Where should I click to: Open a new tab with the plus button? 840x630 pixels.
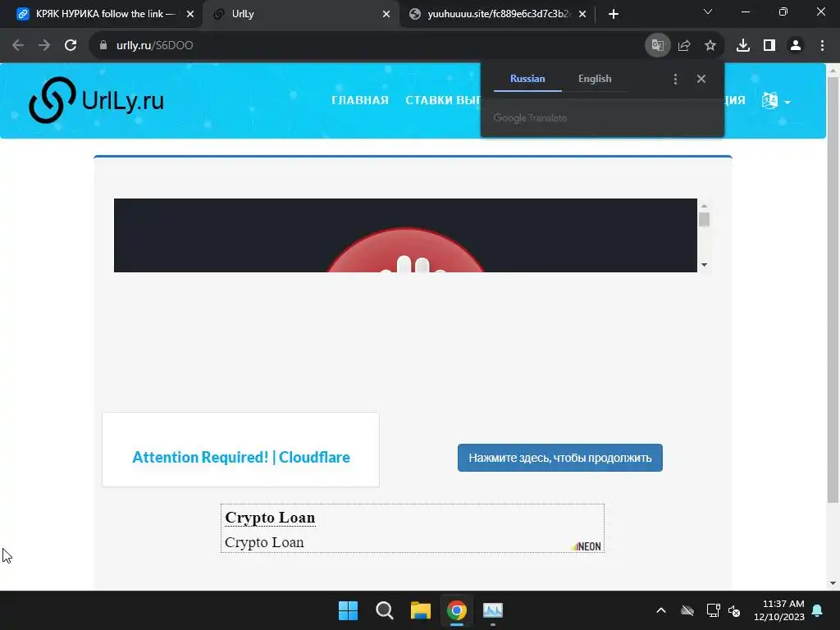pos(614,15)
